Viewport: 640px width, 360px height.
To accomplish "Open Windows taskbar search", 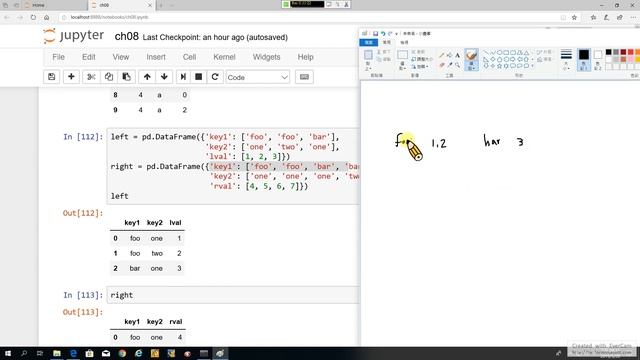I will coord(24,353).
